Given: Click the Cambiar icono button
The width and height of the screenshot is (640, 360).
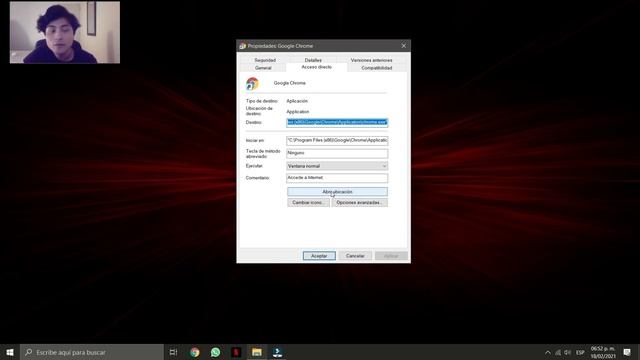Looking at the screenshot, I should coord(308,203).
